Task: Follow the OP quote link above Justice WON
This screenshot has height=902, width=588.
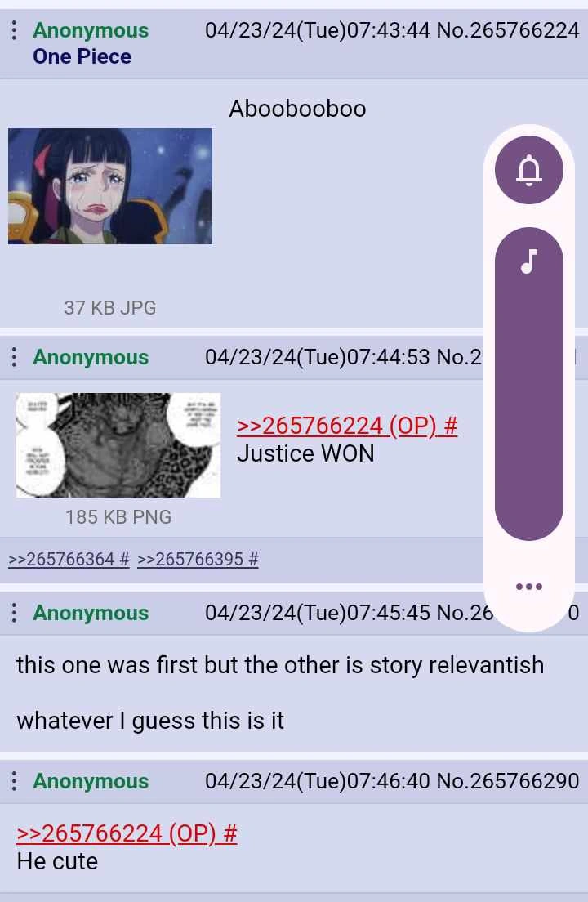Action: tap(347, 426)
